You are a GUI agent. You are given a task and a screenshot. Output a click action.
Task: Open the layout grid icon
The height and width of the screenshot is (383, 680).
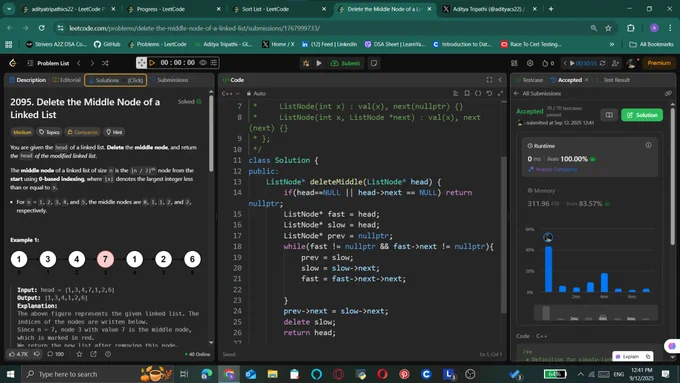click(514, 63)
